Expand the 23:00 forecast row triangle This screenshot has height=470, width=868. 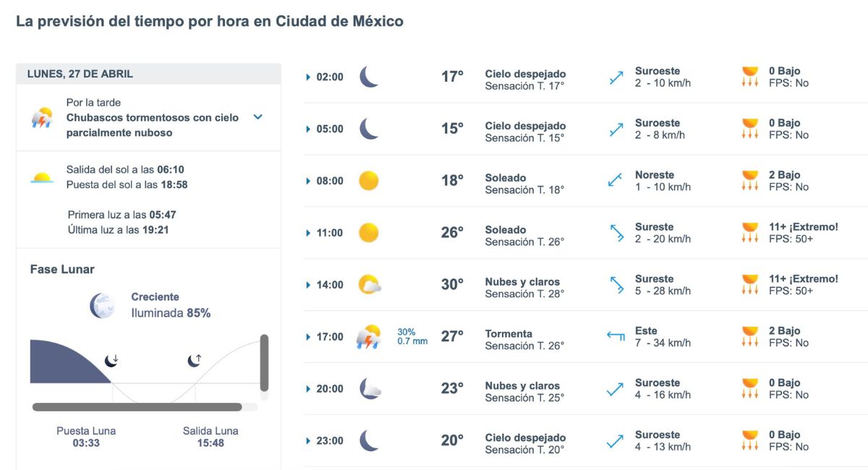[x=310, y=440]
